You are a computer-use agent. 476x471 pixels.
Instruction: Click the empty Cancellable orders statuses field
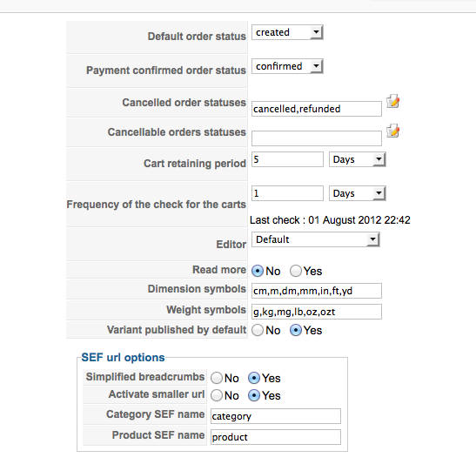pos(317,138)
